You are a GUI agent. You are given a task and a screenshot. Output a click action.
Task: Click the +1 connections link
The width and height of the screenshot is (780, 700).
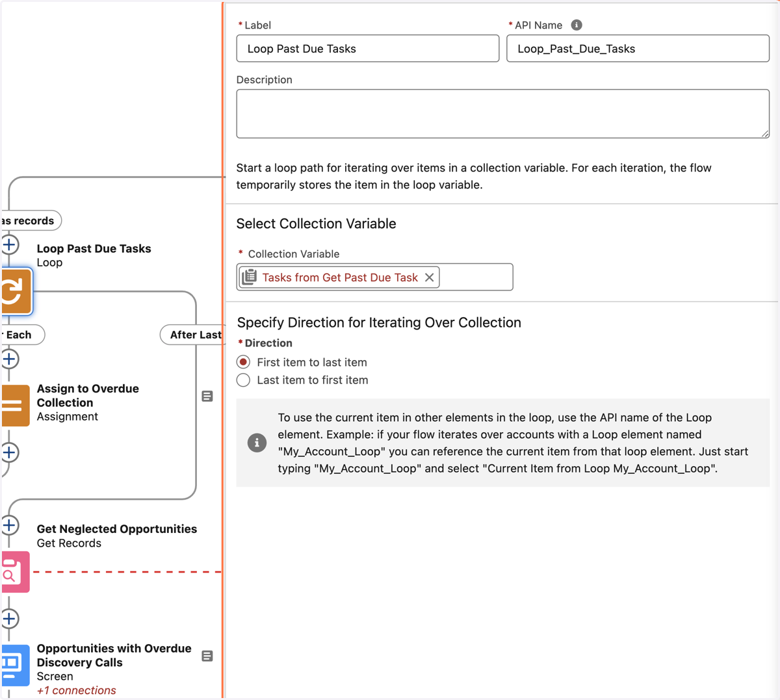coord(77,690)
